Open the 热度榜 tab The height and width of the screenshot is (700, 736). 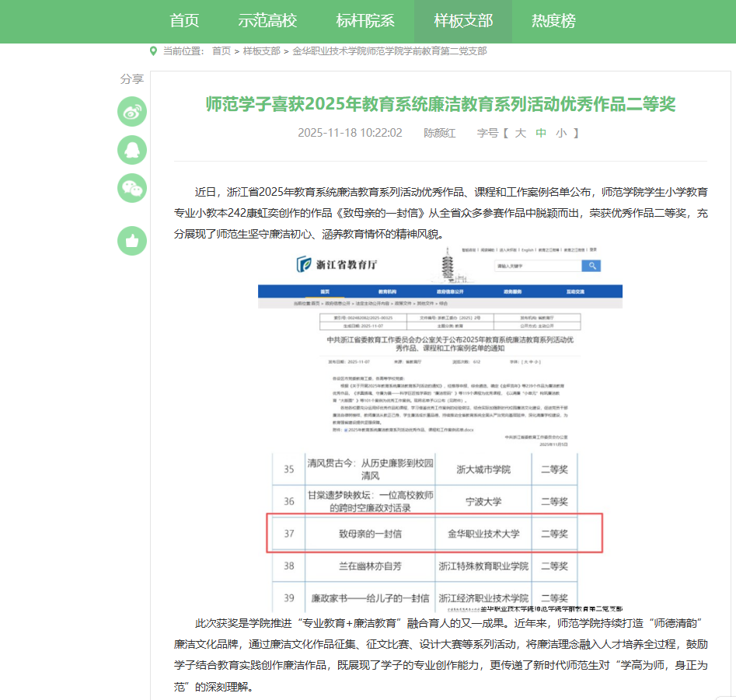(553, 21)
